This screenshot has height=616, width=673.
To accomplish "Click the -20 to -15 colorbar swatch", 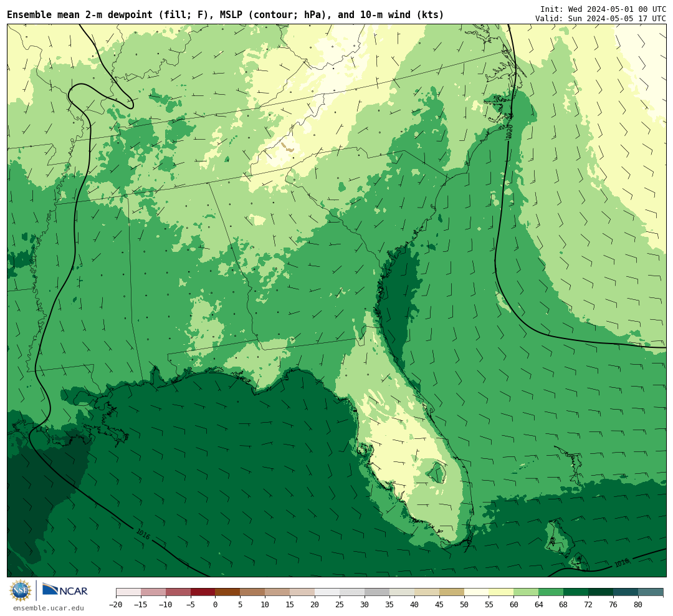I will pos(128,592).
